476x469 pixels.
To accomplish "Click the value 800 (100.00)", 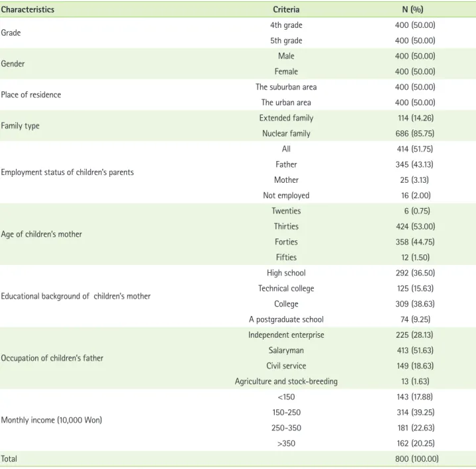I will click(417, 458).
